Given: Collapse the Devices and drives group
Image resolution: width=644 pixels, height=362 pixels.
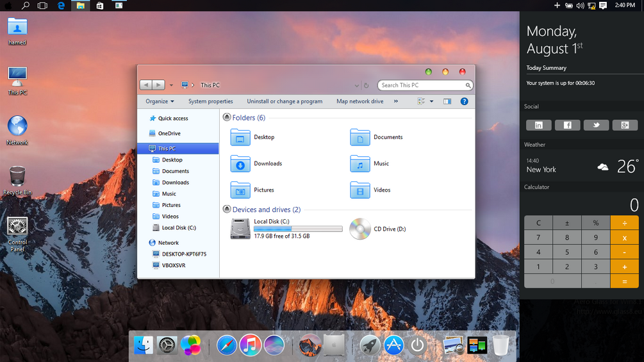Looking at the screenshot, I should tap(227, 210).
